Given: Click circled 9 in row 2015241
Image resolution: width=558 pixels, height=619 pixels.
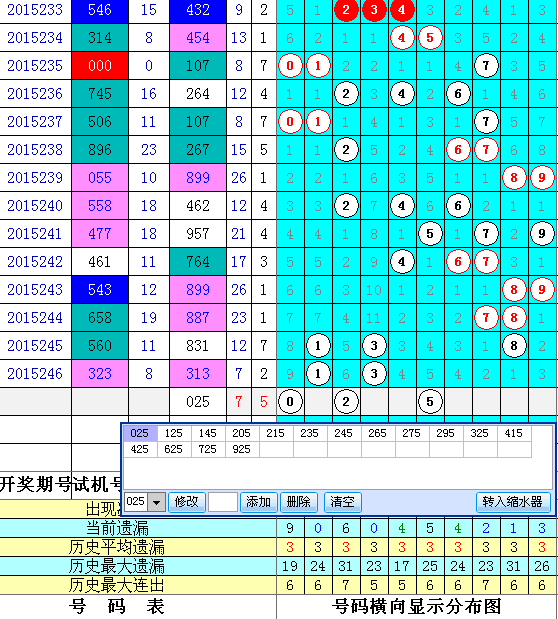Looking at the screenshot, I should point(542,234).
